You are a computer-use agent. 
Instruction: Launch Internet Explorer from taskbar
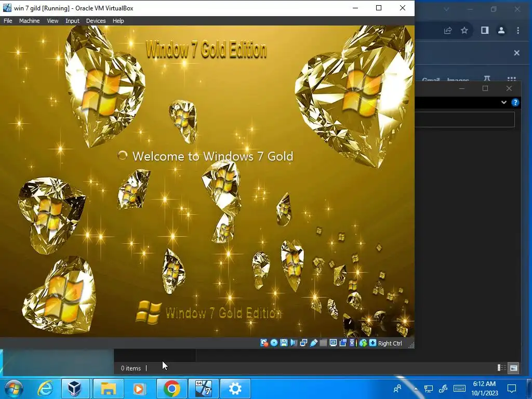[45, 389]
